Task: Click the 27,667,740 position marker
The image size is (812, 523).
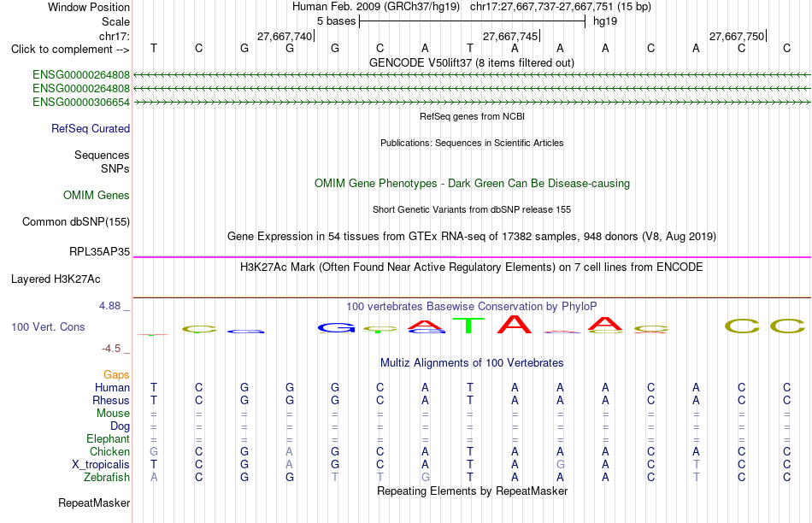Action: point(285,36)
